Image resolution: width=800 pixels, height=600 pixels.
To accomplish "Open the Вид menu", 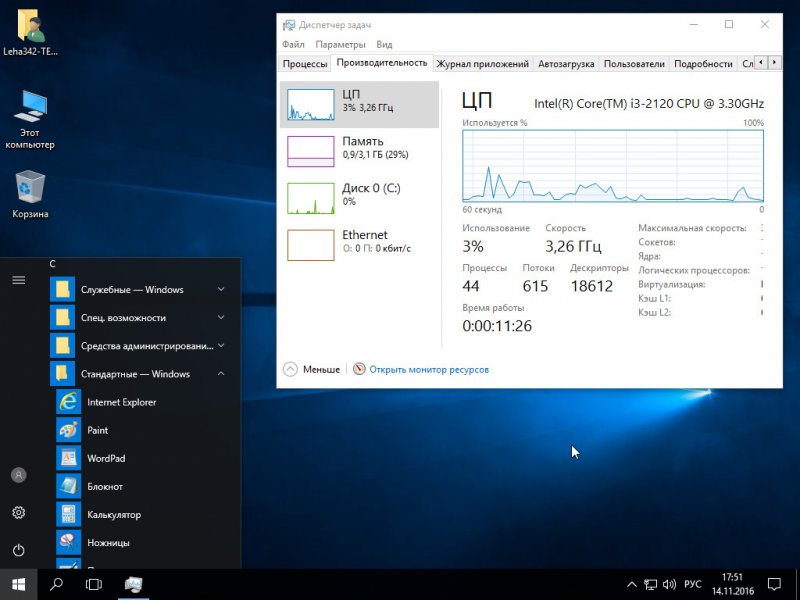I will coord(384,44).
